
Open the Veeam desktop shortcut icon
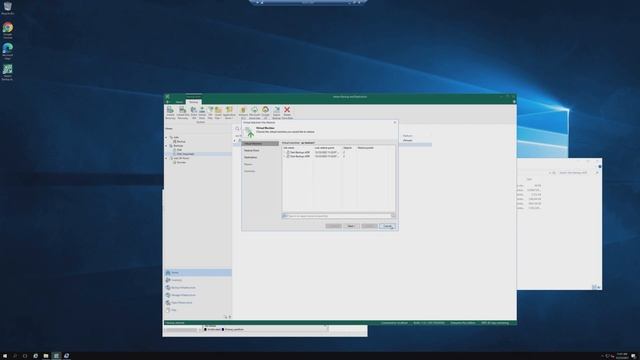(7, 72)
